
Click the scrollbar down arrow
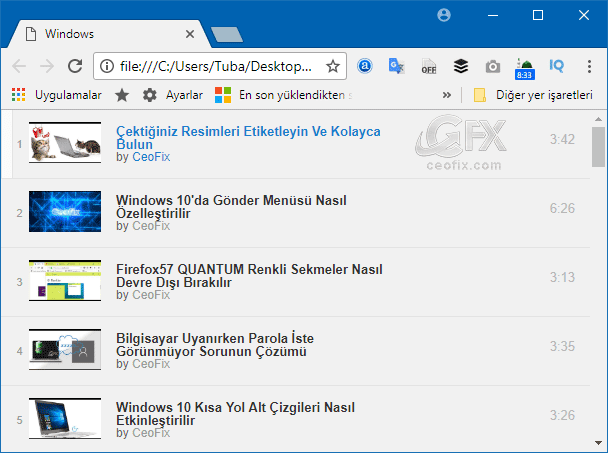point(598,443)
